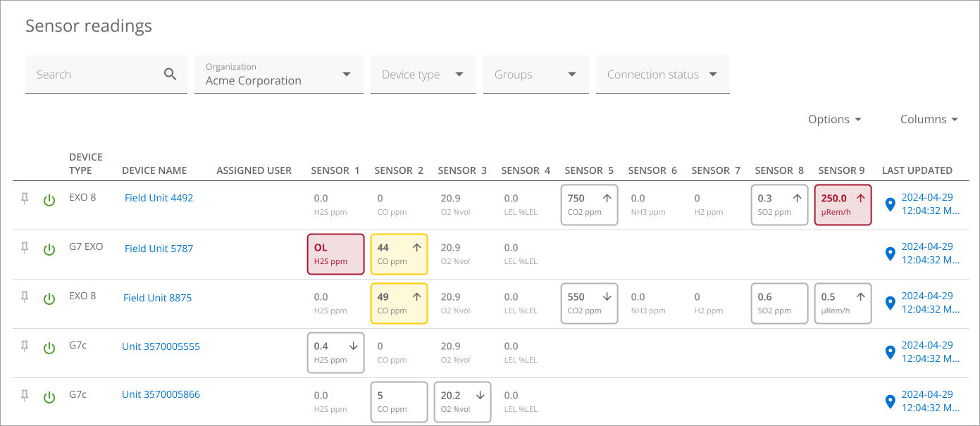Click the search magnifier icon
980x426 pixels.
tap(170, 74)
